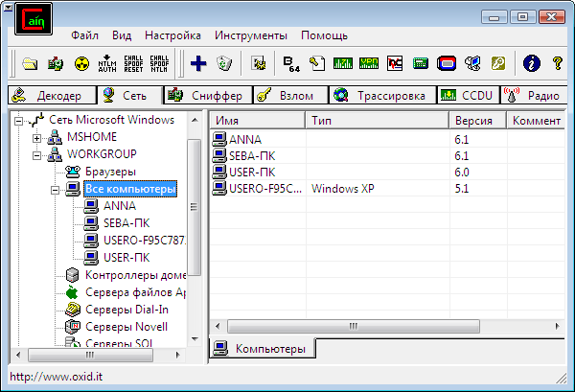Open the key-and-document password decoder icon
The width and height of the screenshot is (575, 392).
pyautogui.click(x=317, y=63)
